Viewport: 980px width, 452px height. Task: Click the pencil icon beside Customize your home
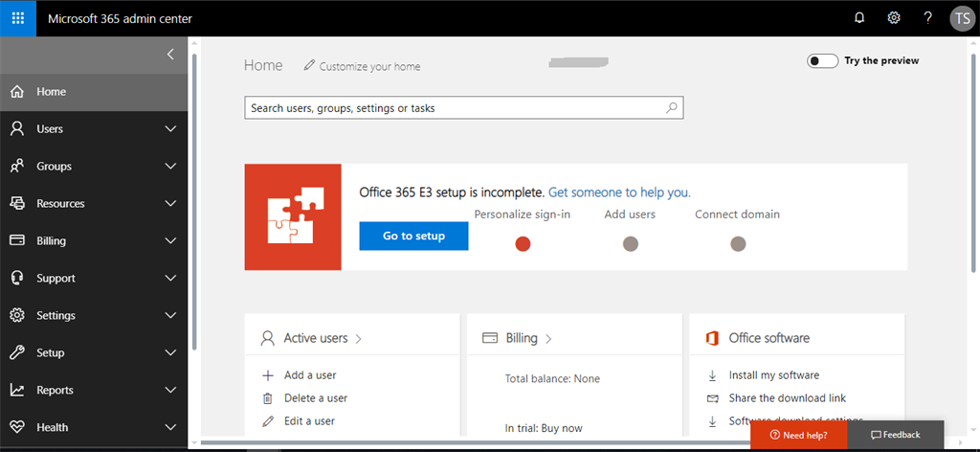pyautogui.click(x=309, y=66)
